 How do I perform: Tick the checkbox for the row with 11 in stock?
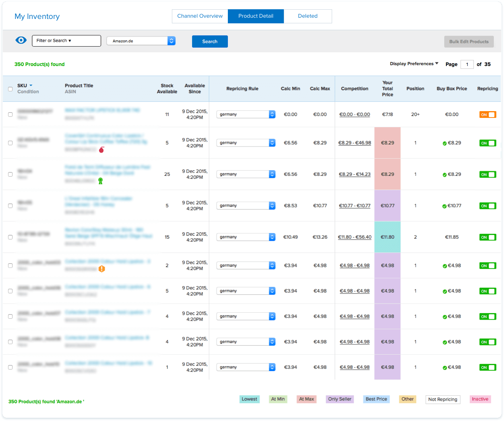point(10,114)
